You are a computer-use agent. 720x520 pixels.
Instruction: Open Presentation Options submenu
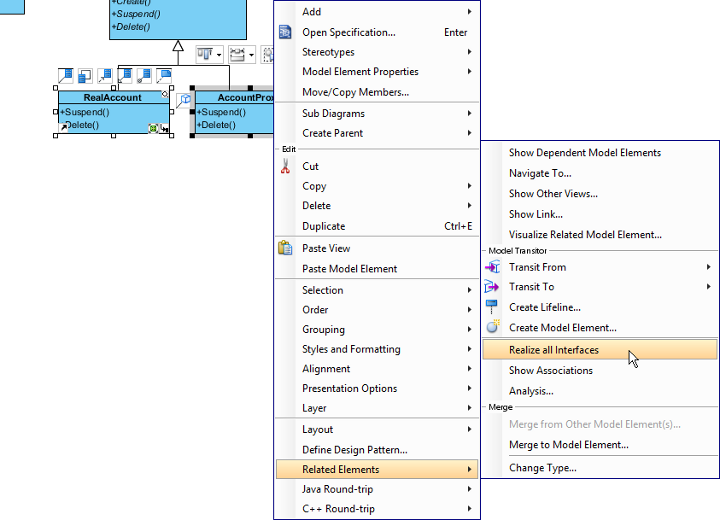[377, 388]
